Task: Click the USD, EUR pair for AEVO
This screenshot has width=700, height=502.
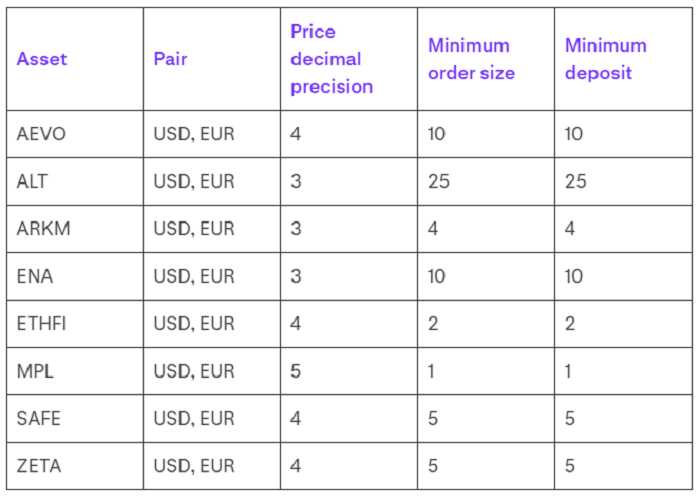Action: (x=194, y=134)
